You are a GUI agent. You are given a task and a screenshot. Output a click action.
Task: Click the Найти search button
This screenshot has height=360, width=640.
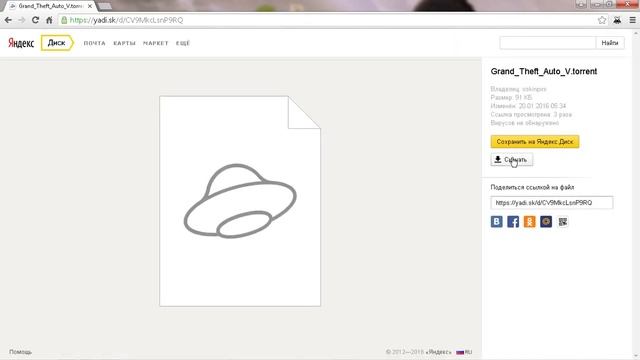610,43
